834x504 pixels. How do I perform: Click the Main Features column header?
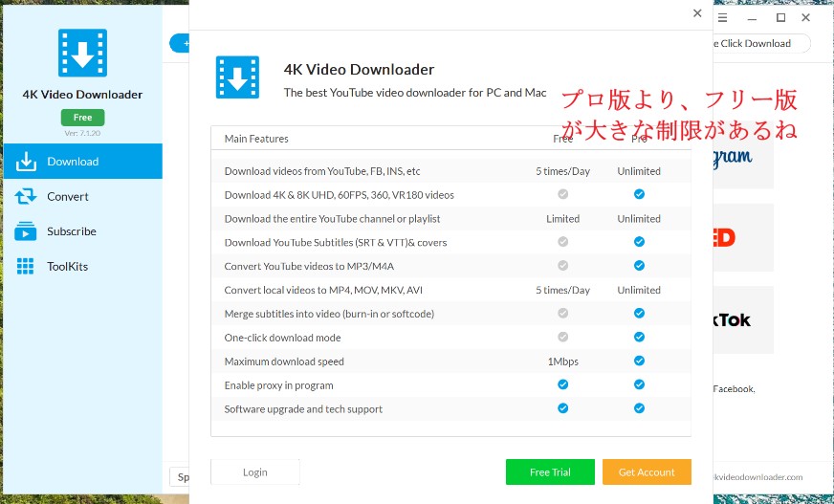[256, 139]
